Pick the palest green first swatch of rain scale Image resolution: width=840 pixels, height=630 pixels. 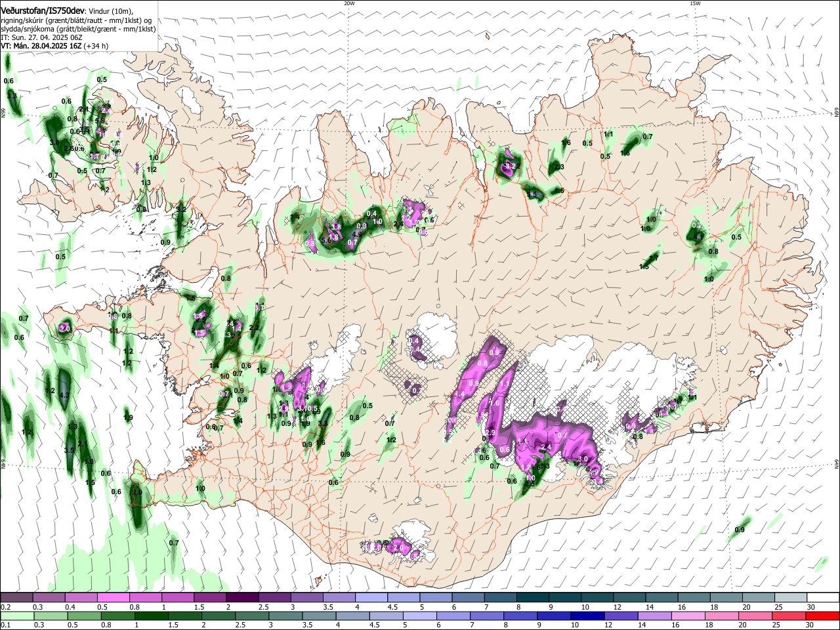tap(17, 616)
